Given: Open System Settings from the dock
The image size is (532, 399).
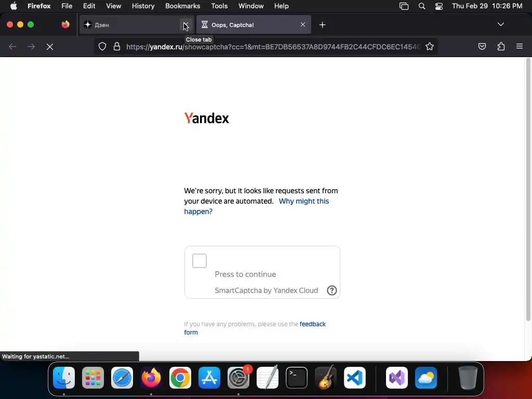Looking at the screenshot, I should pos(238,378).
